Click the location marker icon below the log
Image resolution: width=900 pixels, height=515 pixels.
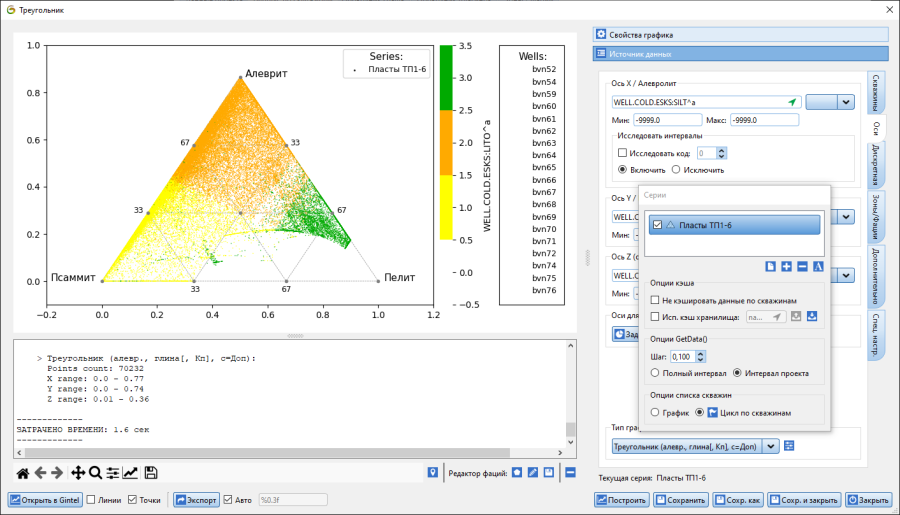433,473
